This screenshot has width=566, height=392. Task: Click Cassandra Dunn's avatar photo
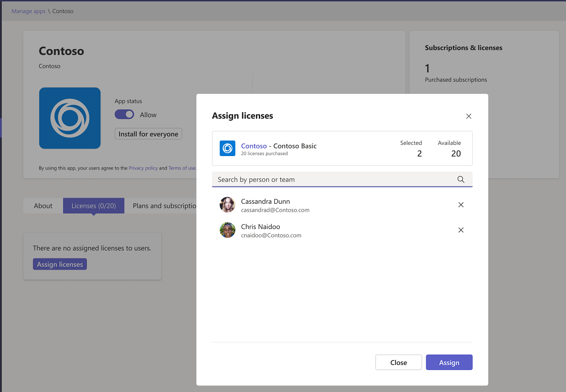[227, 205]
